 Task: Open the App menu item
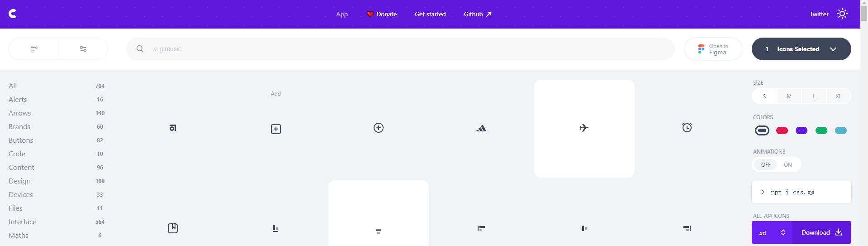point(342,14)
